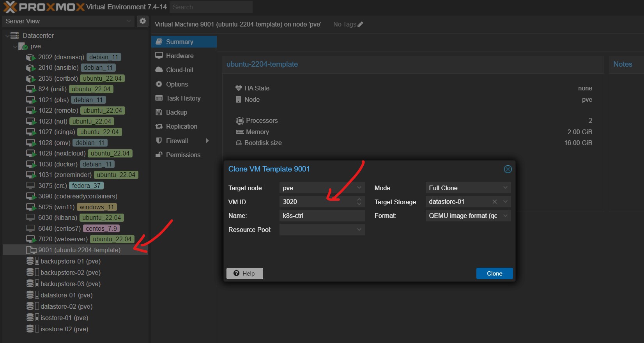
Task: Open the 5025 win11 virtual machine
Action: (56, 207)
